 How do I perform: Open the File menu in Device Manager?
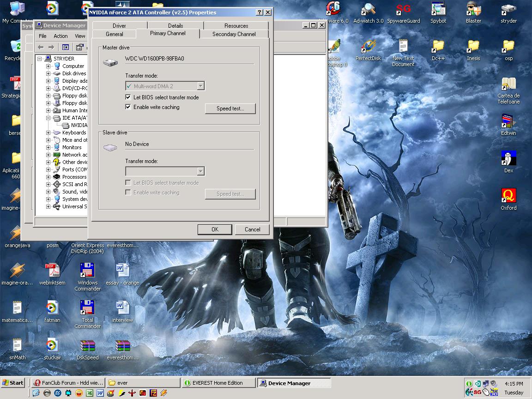click(x=43, y=36)
